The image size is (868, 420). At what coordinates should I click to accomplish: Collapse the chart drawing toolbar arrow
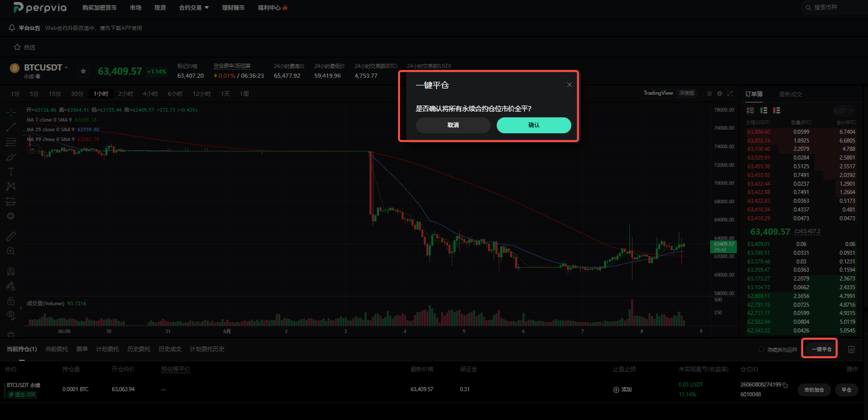(x=21, y=308)
